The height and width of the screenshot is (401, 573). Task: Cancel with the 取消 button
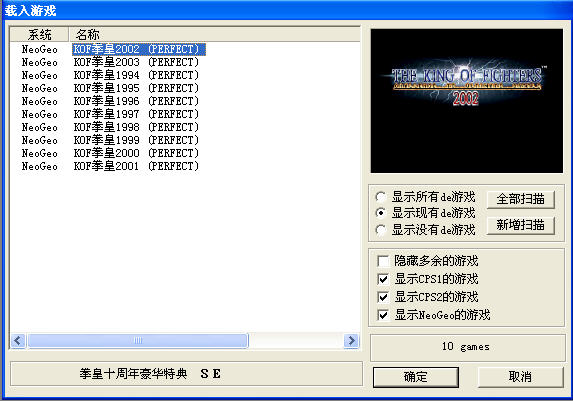(520, 377)
